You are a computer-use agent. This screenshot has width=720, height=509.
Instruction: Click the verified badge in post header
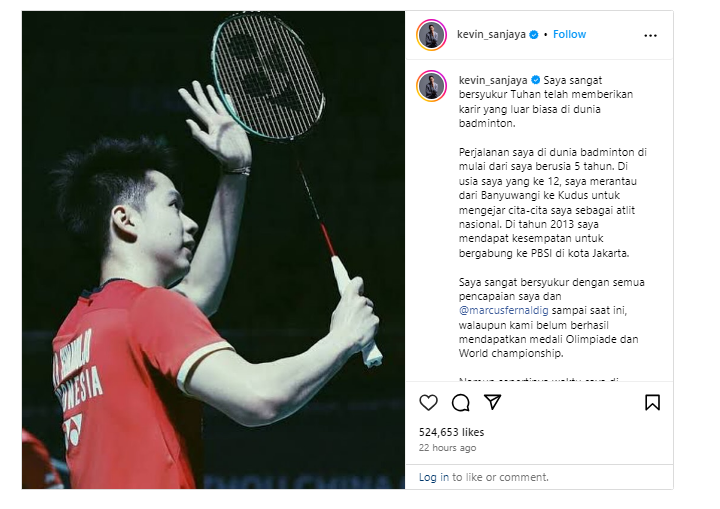tap(534, 34)
